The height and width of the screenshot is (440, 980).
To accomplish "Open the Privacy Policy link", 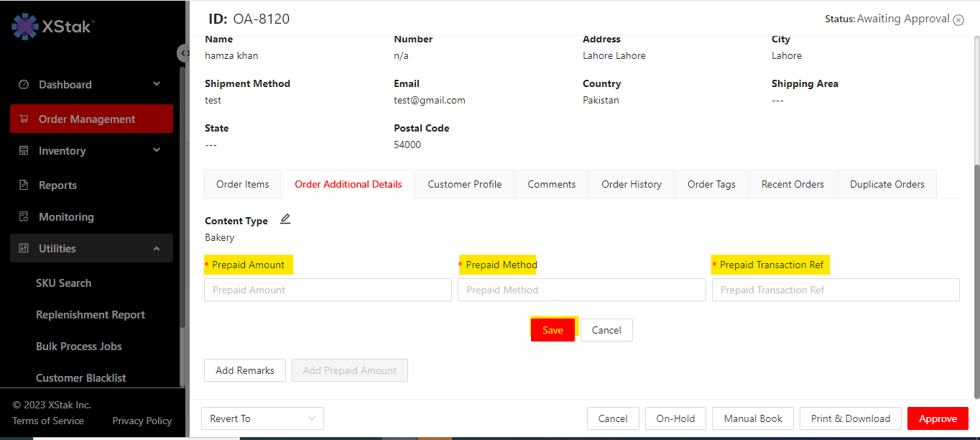I will 142,421.
